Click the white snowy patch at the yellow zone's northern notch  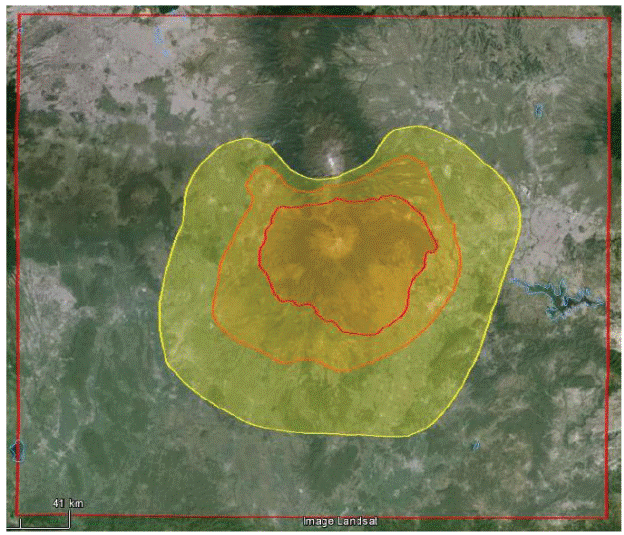click(x=333, y=158)
